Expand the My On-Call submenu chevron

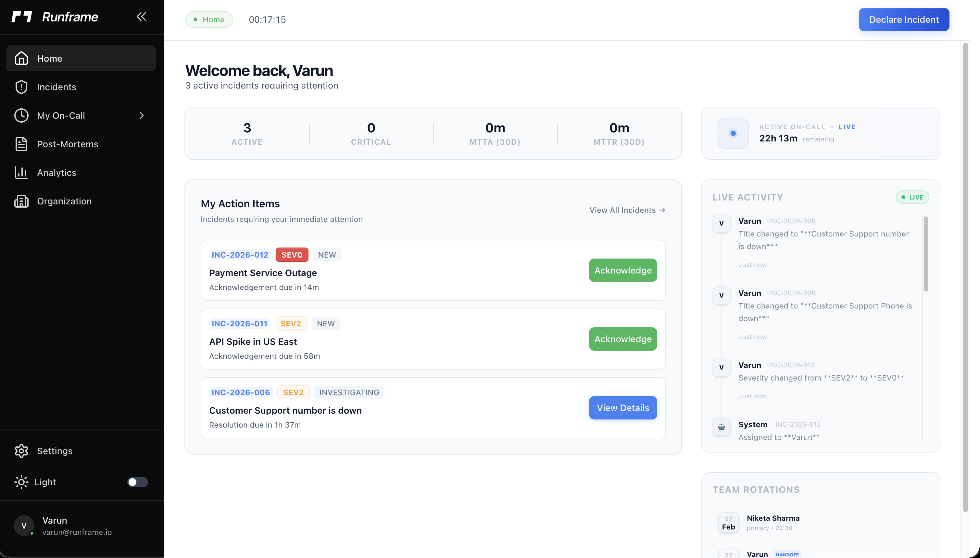click(x=142, y=116)
